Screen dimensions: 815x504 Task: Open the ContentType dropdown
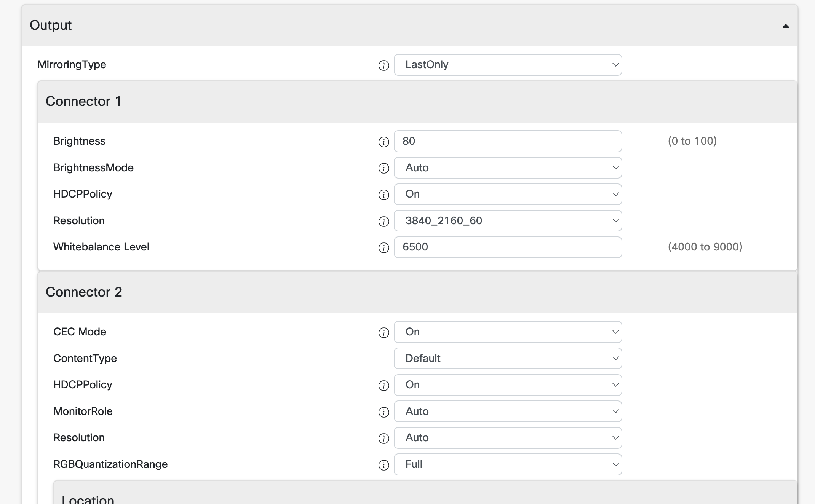click(508, 359)
